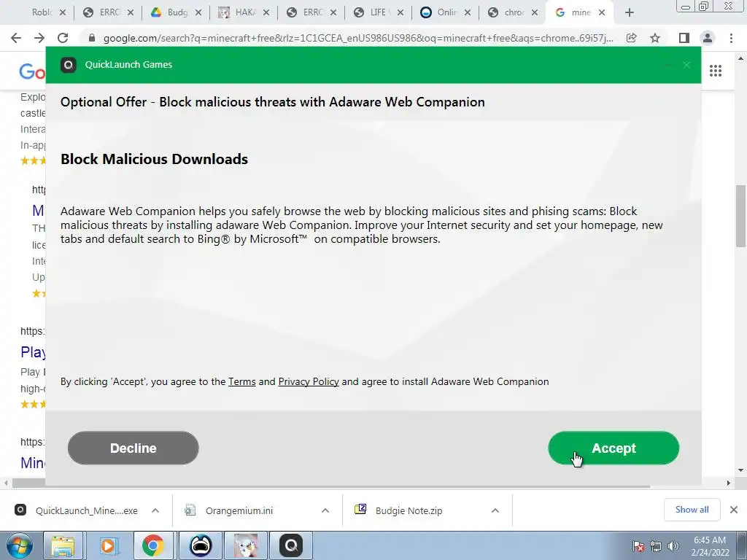747x560 pixels.
Task: Open the taskbar clock and date
Action: [710, 546]
